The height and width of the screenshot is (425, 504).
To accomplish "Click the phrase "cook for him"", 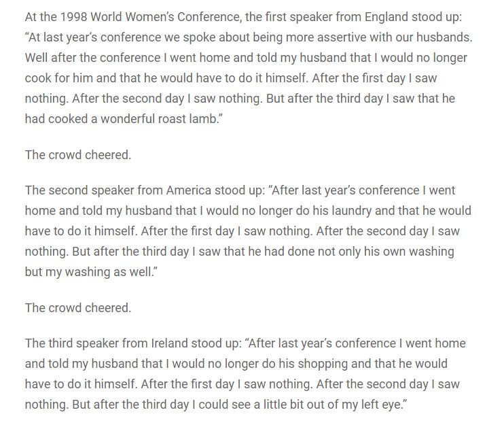I will (x=59, y=78).
